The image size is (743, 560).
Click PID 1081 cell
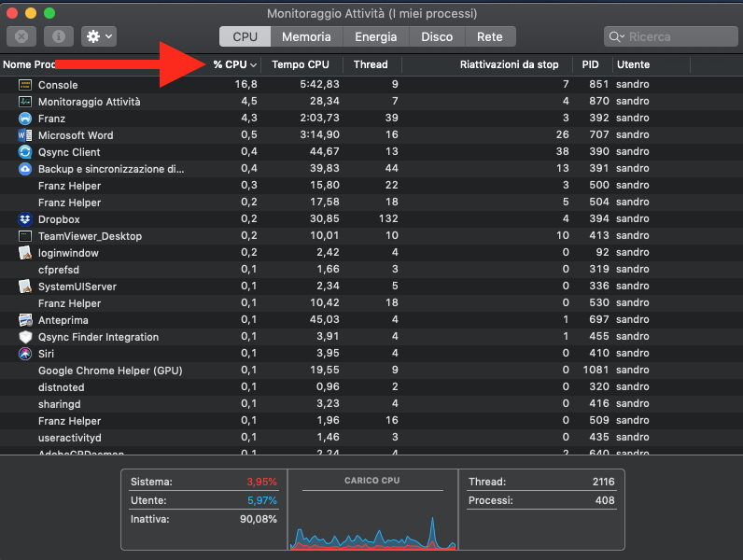click(596, 370)
